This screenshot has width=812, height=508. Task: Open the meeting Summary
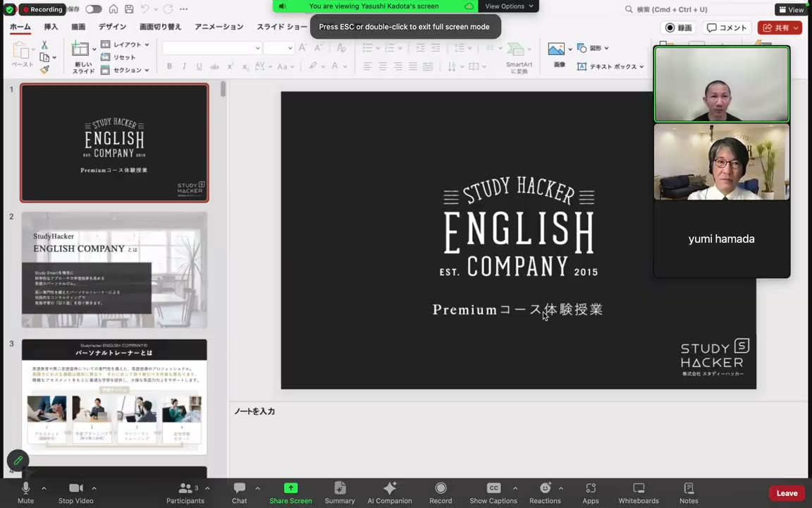pos(340,493)
